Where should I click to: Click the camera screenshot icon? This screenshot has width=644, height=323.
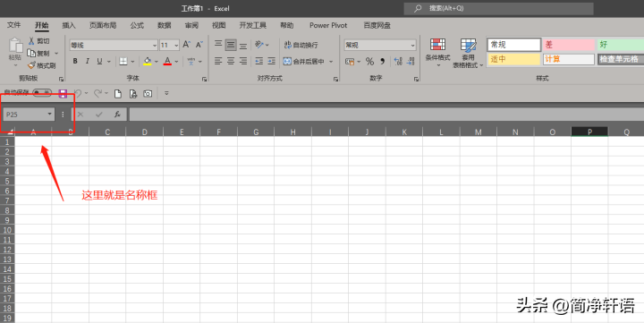[148, 94]
